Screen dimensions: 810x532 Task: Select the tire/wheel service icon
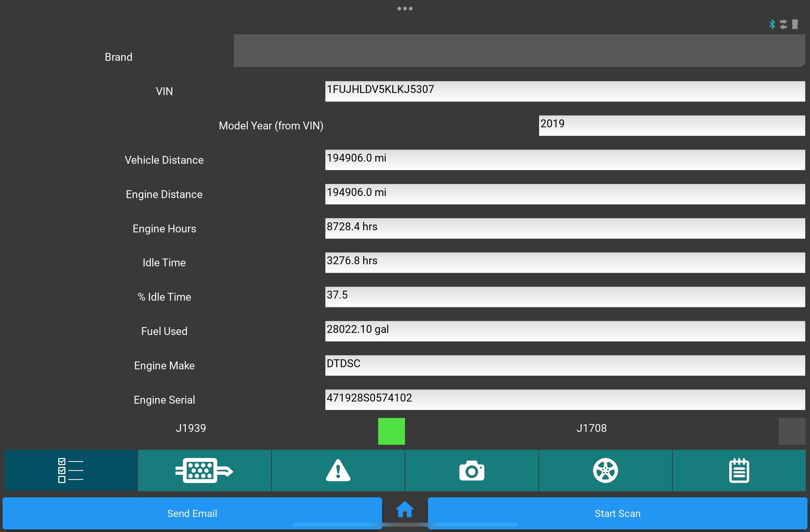point(605,470)
